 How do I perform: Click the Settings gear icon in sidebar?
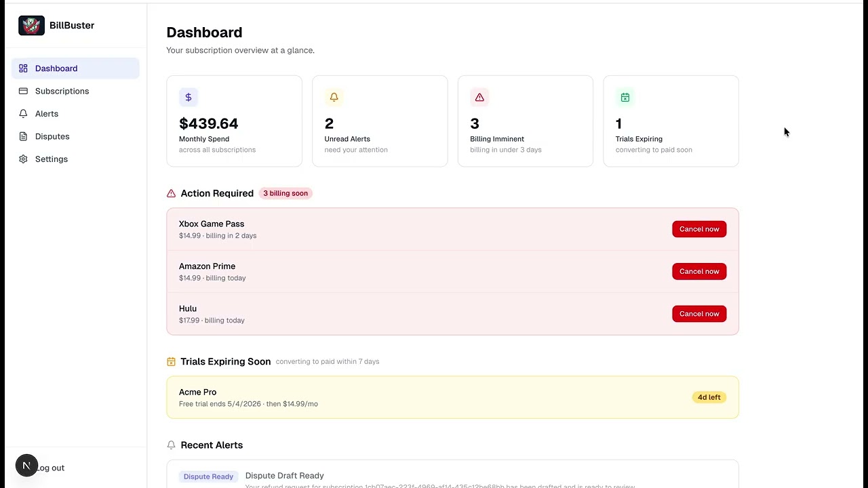point(23,159)
